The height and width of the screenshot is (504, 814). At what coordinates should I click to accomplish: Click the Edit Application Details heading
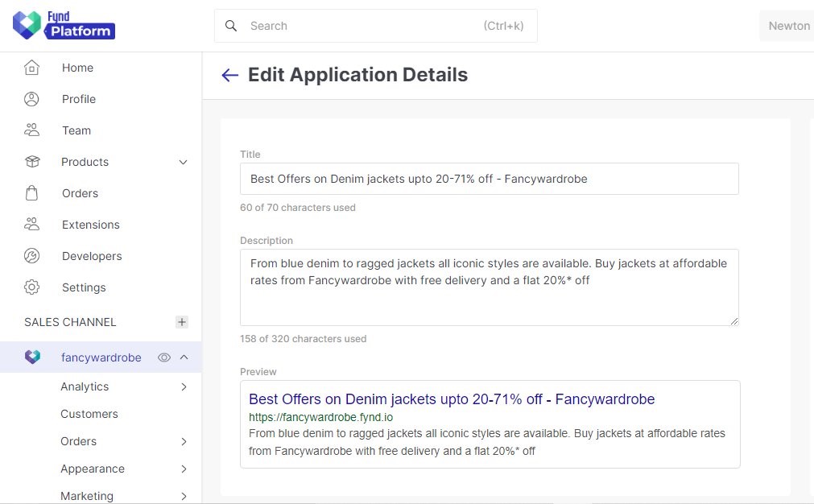pos(357,75)
